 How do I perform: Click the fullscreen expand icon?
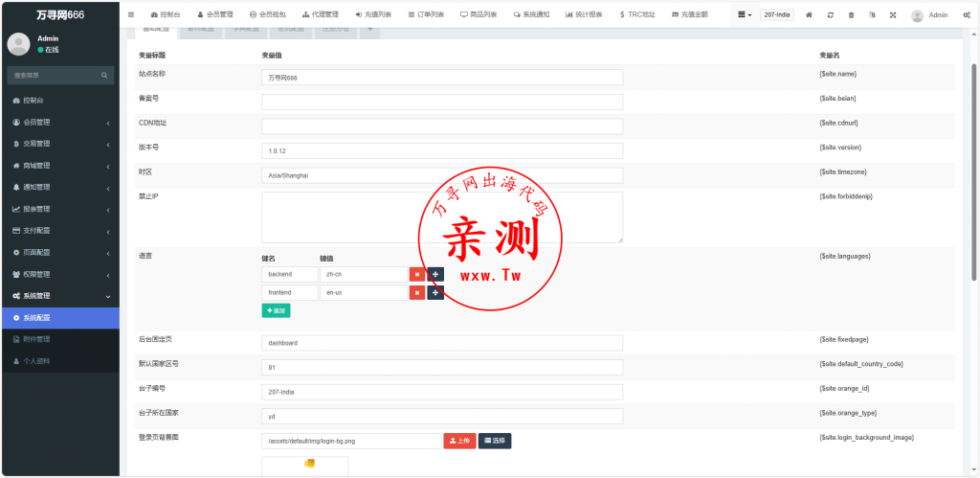tap(893, 15)
